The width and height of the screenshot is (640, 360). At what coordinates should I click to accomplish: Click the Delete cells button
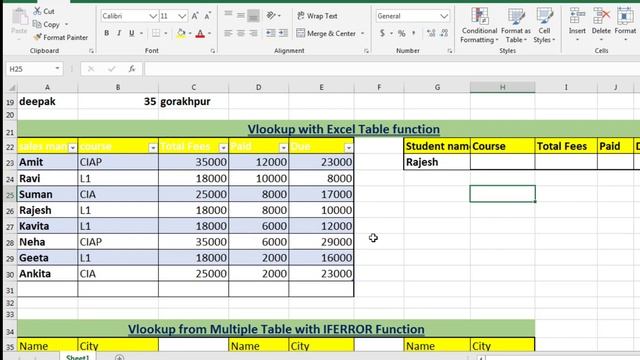coord(601,24)
